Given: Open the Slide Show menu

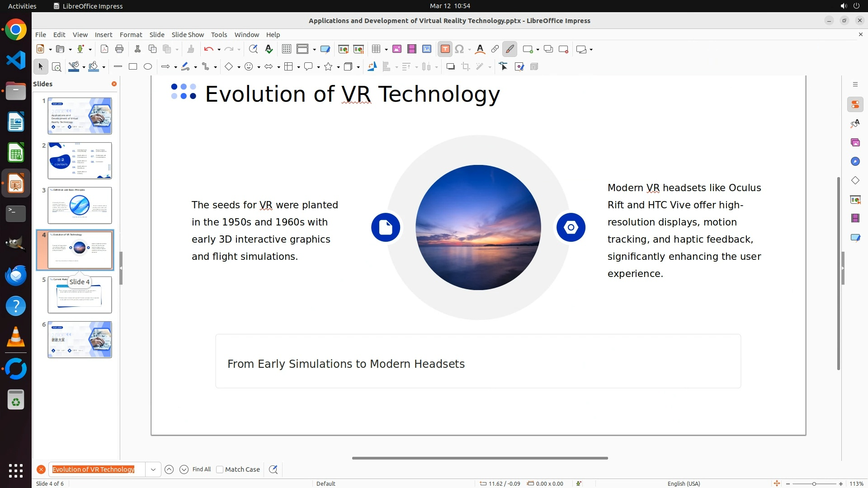Looking at the screenshot, I should [188, 35].
